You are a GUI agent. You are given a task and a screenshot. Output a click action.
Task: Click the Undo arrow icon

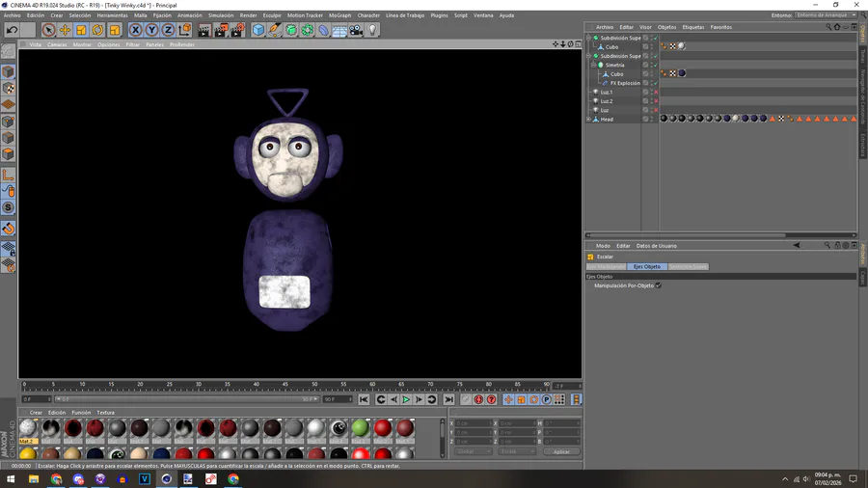pos(12,29)
